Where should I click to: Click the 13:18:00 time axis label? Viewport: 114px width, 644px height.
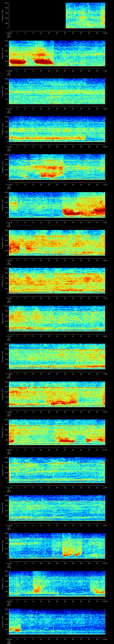pyautogui.click(x=9, y=374)
